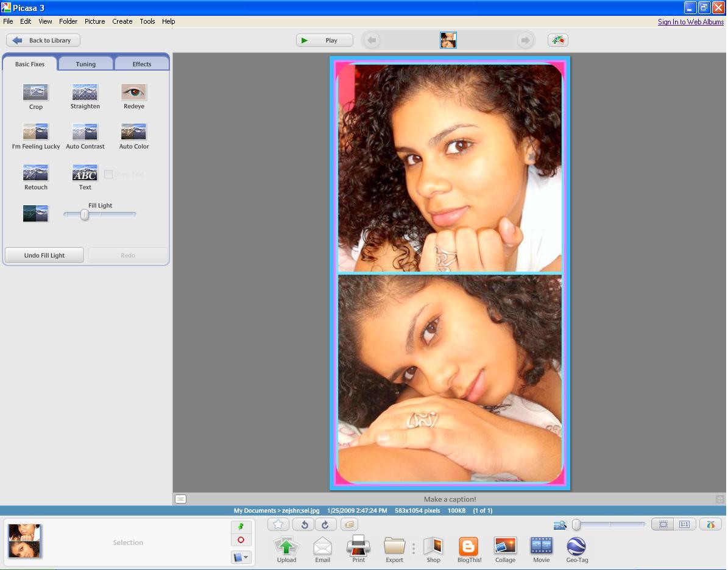Click the selection tray thumbnail
Viewport: 728px width, 570px height.
pyautogui.click(x=24, y=541)
